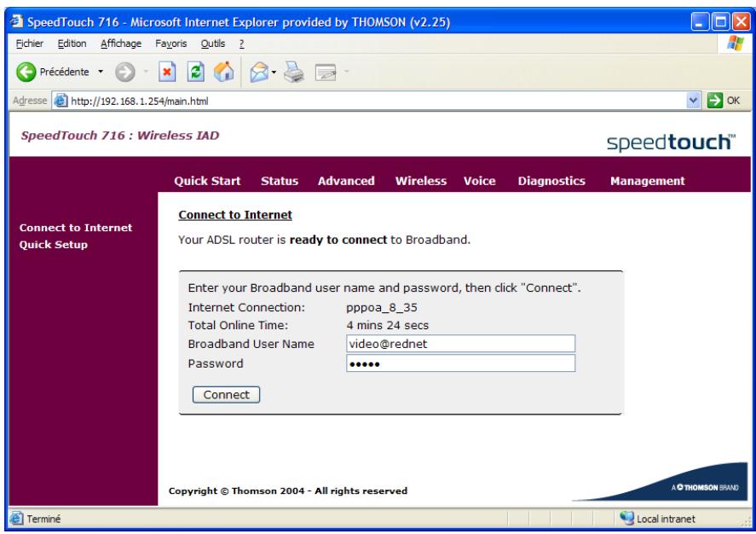Open the ? help menu
Viewport: 756px width, 534px height.
point(241,44)
